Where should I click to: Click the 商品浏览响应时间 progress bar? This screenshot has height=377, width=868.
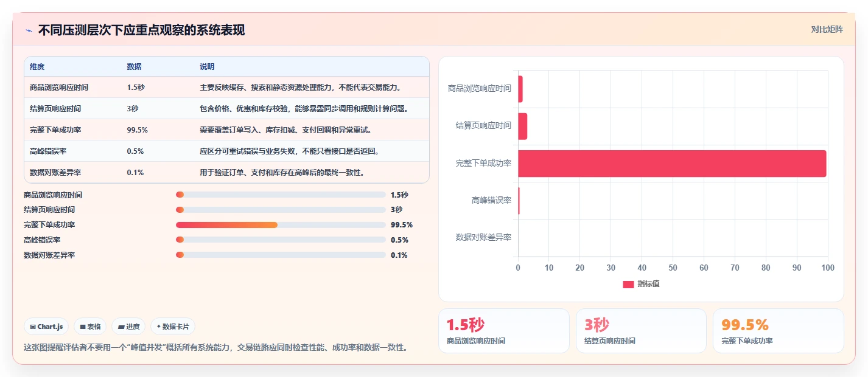click(x=281, y=195)
